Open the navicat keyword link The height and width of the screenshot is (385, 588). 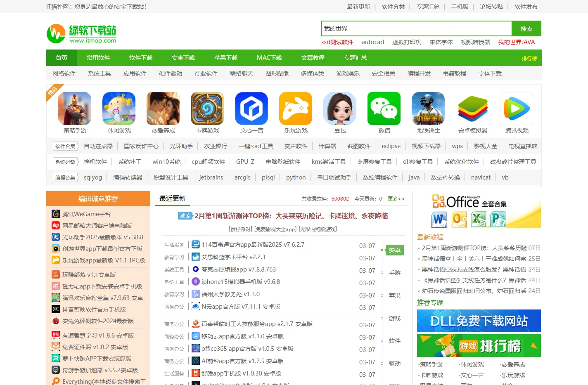click(481, 177)
